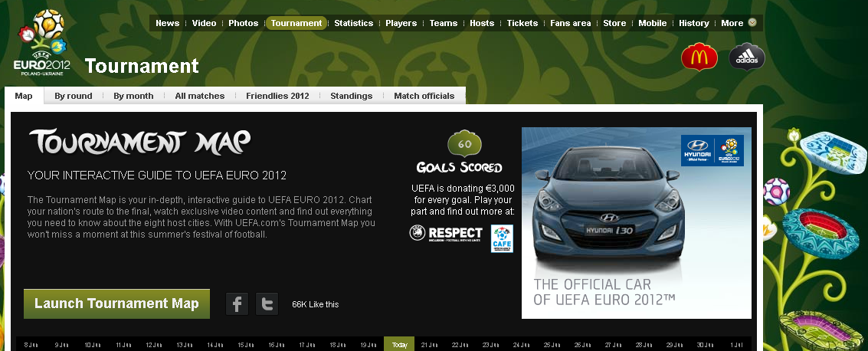The width and height of the screenshot is (868, 351).
Task: Open the Match officials tab
Action: 424,96
